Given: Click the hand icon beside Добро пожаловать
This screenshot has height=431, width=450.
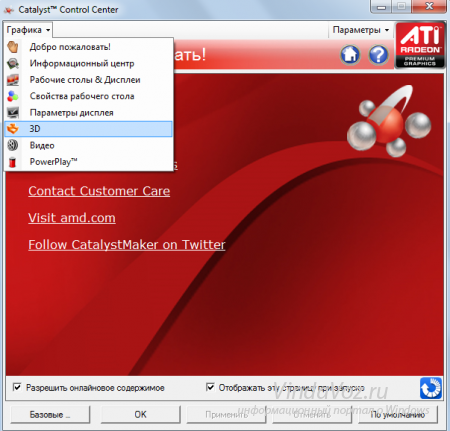Looking at the screenshot, I should tap(13, 47).
